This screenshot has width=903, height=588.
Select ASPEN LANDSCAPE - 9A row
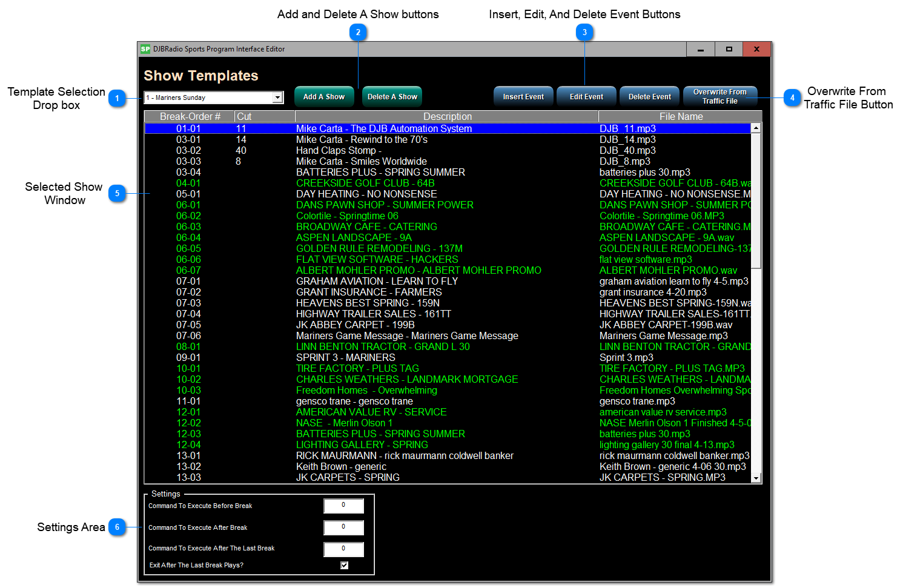448,237
